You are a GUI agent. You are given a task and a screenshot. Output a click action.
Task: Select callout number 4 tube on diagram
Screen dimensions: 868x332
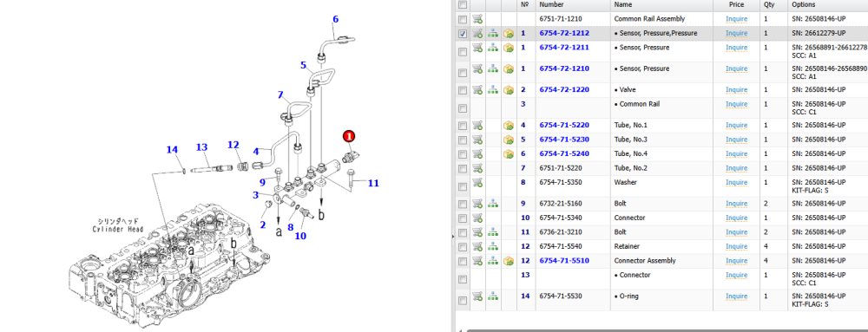click(256, 152)
